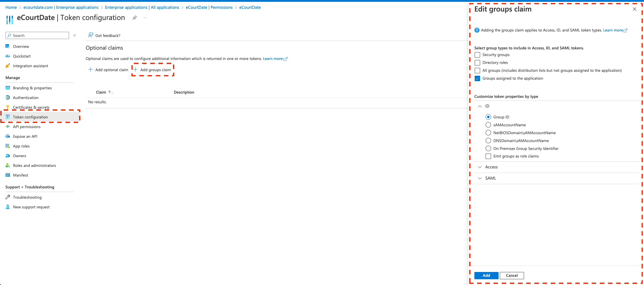Viewport: 644px width, 285px height.
Task: Select the NetBIOSDomain\sAMAccountName option
Action: pos(488,133)
